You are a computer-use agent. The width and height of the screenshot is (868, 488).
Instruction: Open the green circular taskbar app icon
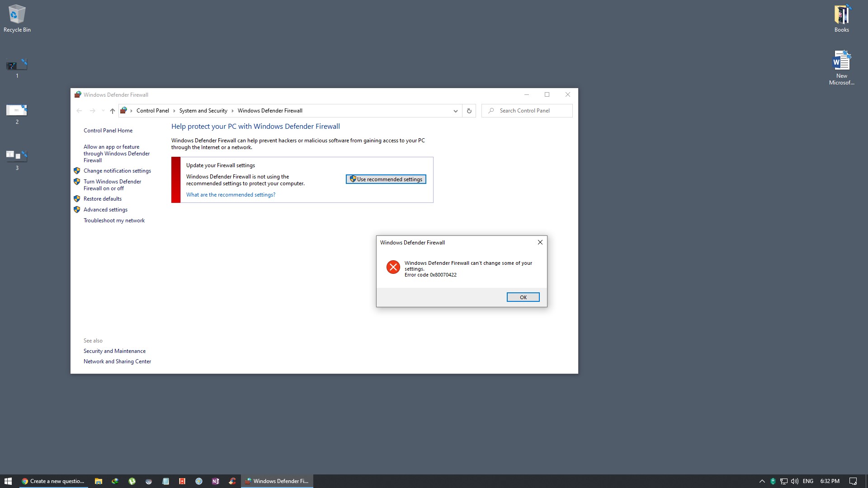[x=132, y=481]
